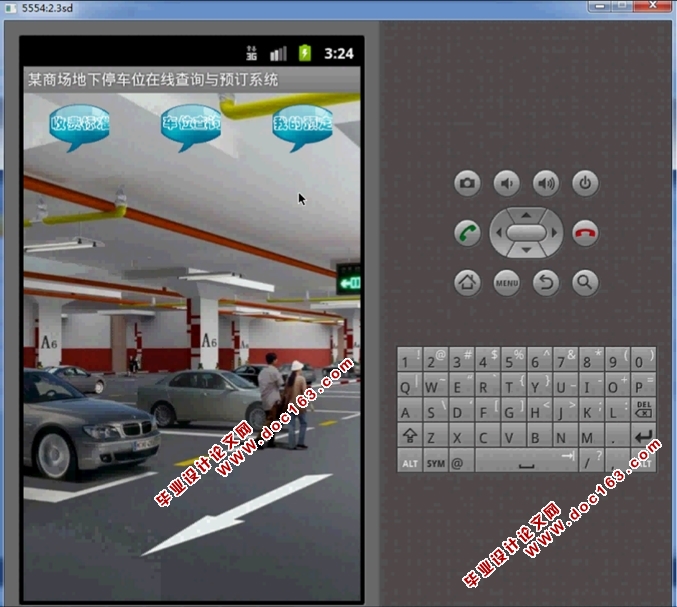
Task: Click the V key
Action: [513, 435]
